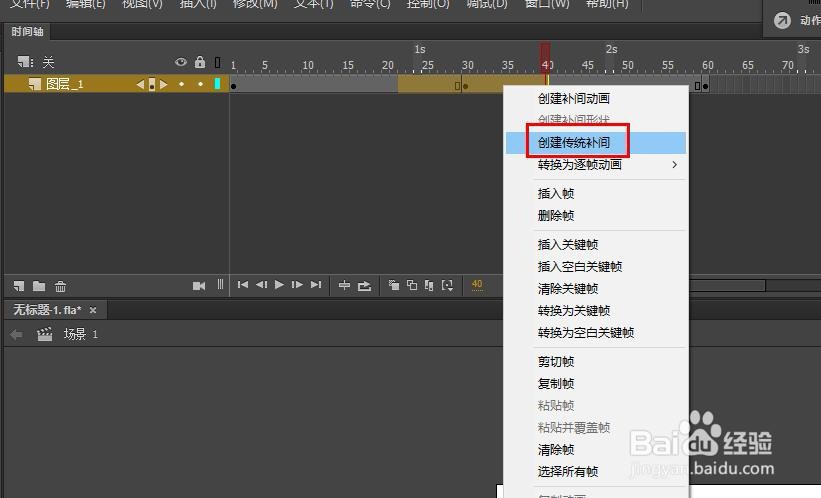This screenshot has height=498, width=821.
Task: Click cyan outline color swatch of 图层_1
Action: (217, 84)
